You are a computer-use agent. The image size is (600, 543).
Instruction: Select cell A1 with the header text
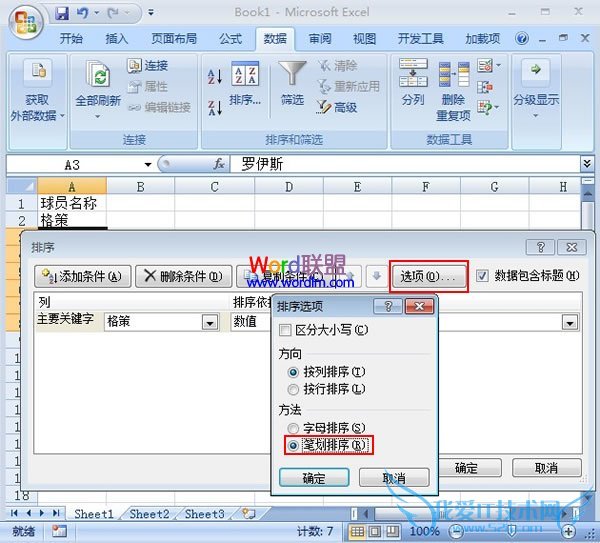tap(72, 203)
